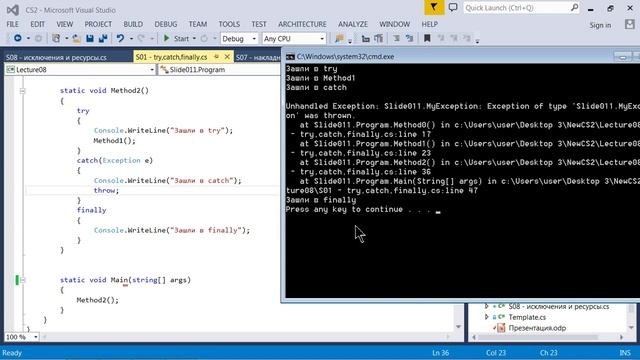
Task: Click the Previous bookmark toolbar icon
Action: tap(441, 38)
